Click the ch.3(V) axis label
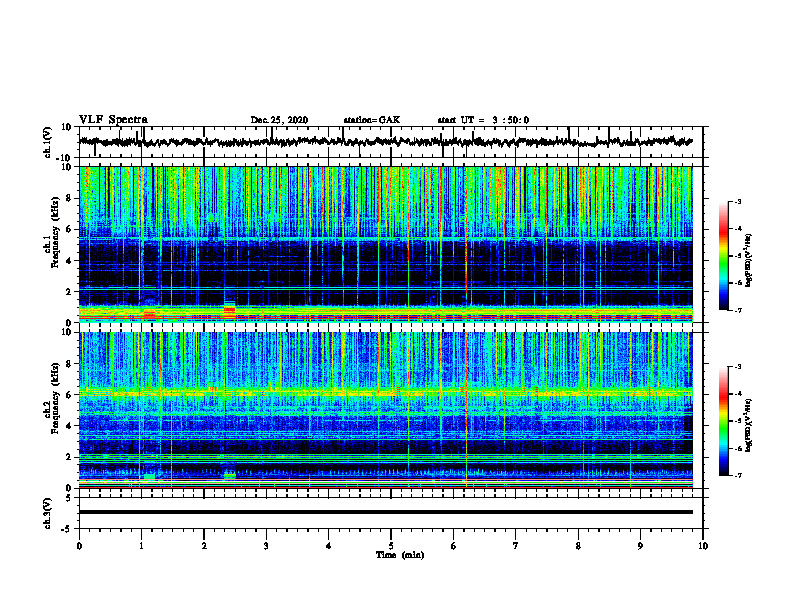792x612 pixels. [x=48, y=513]
